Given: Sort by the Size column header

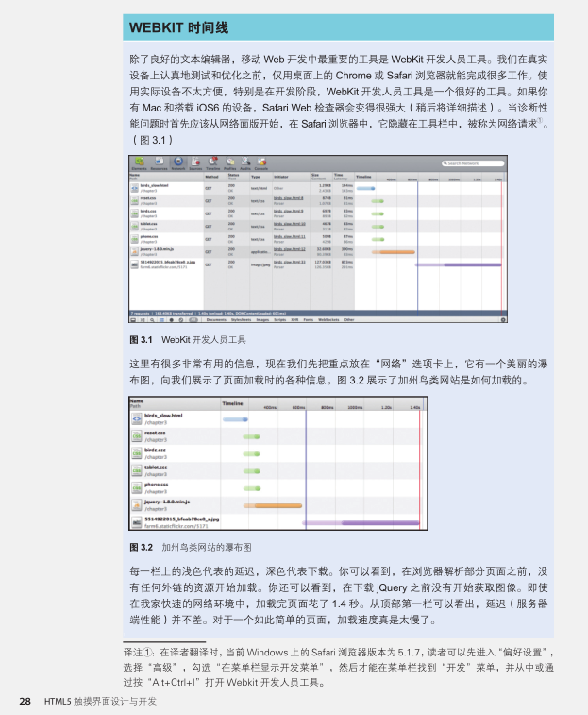Looking at the screenshot, I should [x=321, y=177].
